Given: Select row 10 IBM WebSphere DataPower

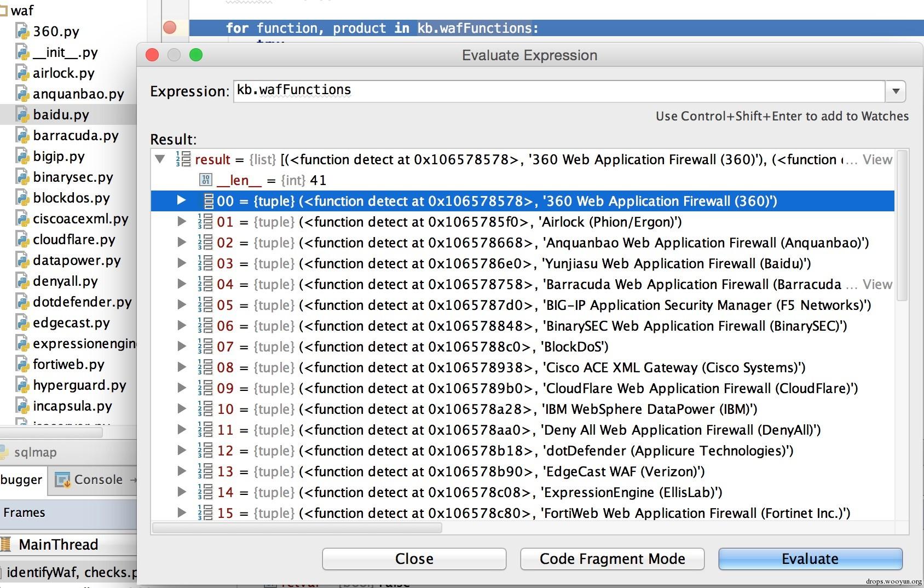Looking at the screenshot, I should point(522,409).
